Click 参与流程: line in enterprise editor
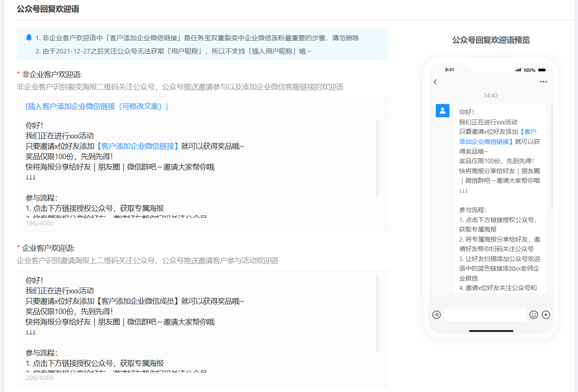Screen dimensions: 578x392 point(41,353)
